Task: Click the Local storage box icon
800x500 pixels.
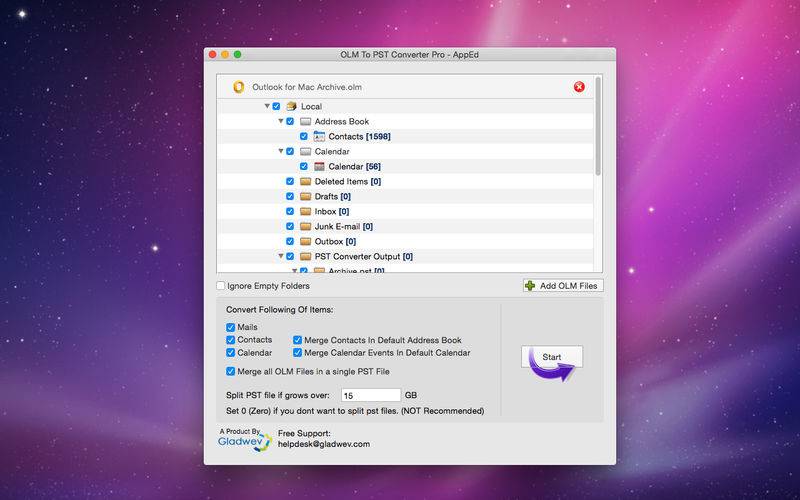Action: pos(292,106)
